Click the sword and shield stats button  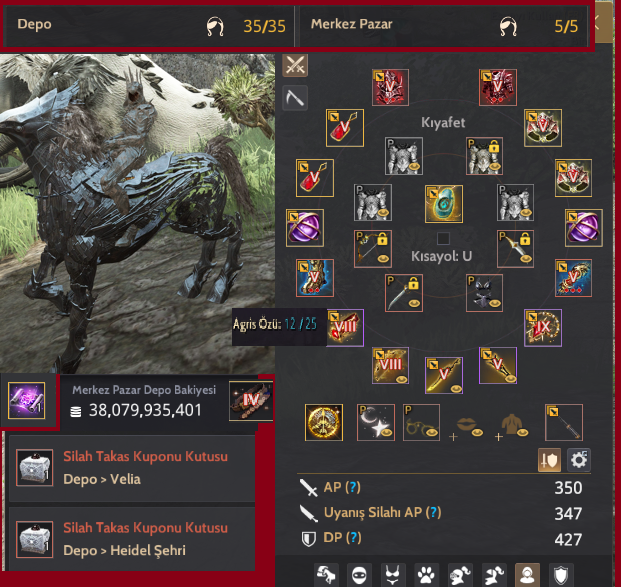tap(549, 460)
